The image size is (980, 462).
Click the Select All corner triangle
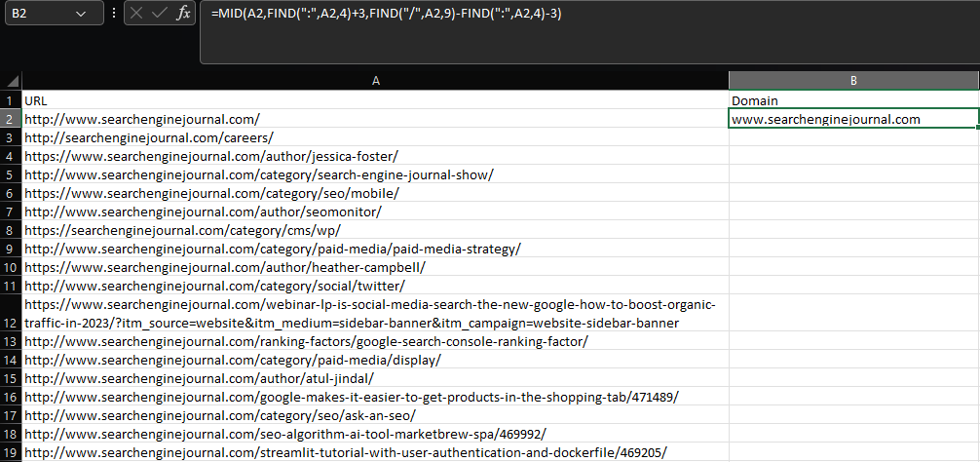coord(11,81)
